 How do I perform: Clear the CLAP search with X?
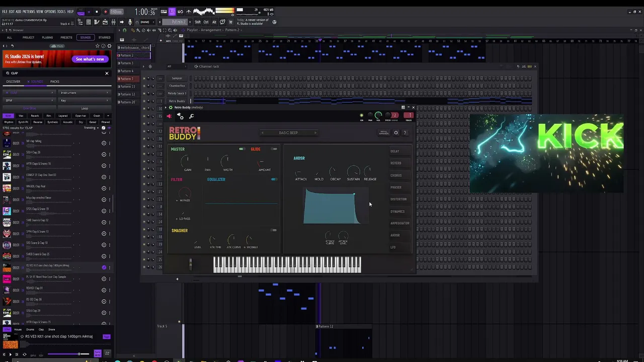point(107,73)
